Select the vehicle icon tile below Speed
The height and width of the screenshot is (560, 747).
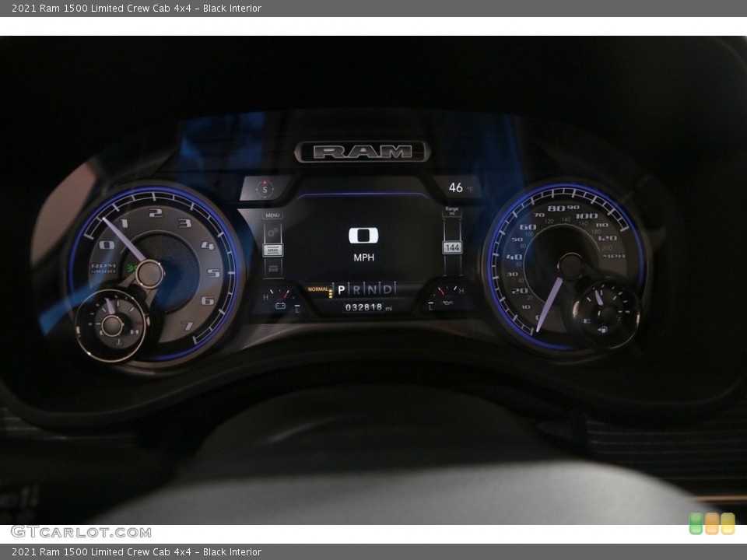(x=273, y=269)
